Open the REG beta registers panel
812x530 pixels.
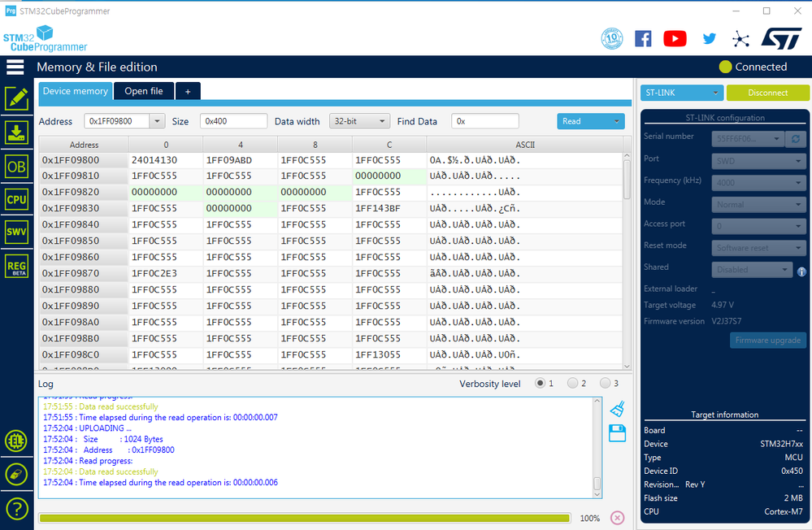[16, 267]
